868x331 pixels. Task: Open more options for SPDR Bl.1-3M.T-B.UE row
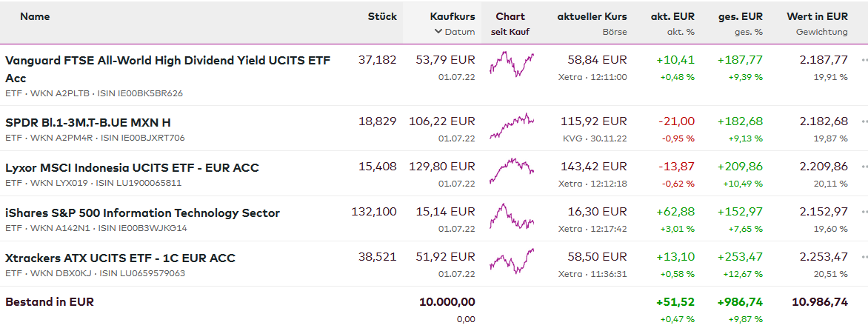864,121
